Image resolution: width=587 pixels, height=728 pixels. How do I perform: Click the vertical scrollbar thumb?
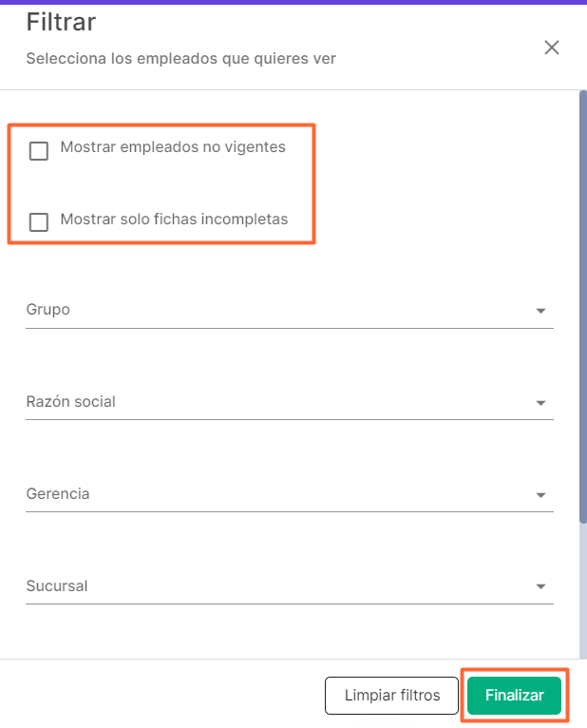tap(582, 304)
